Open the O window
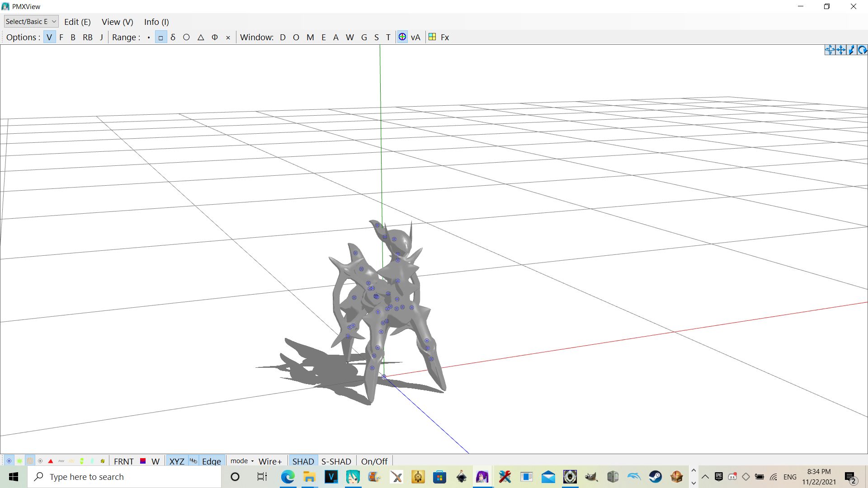Screen dimensions: 868x488 296,38
